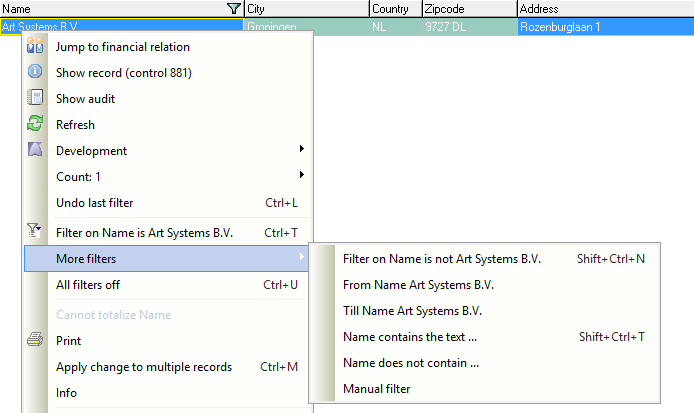Click the Name column header

point(122,9)
